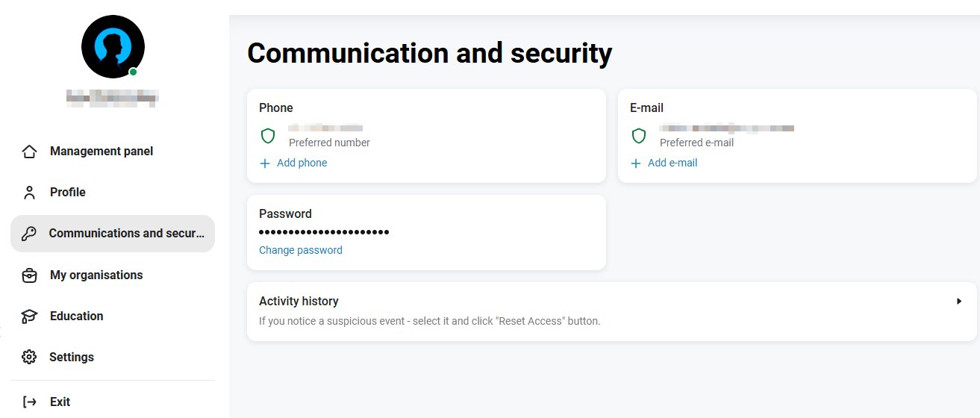The width and height of the screenshot is (980, 418).
Task: Click the person icon beside Profile
Action: click(x=29, y=193)
